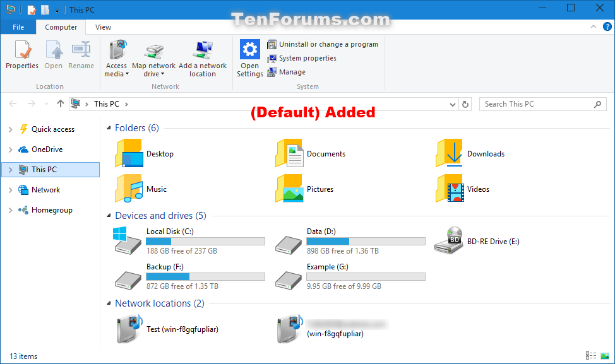Open the File menu
Image resolution: width=615 pixels, height=364 pixels.
point(18,27)
